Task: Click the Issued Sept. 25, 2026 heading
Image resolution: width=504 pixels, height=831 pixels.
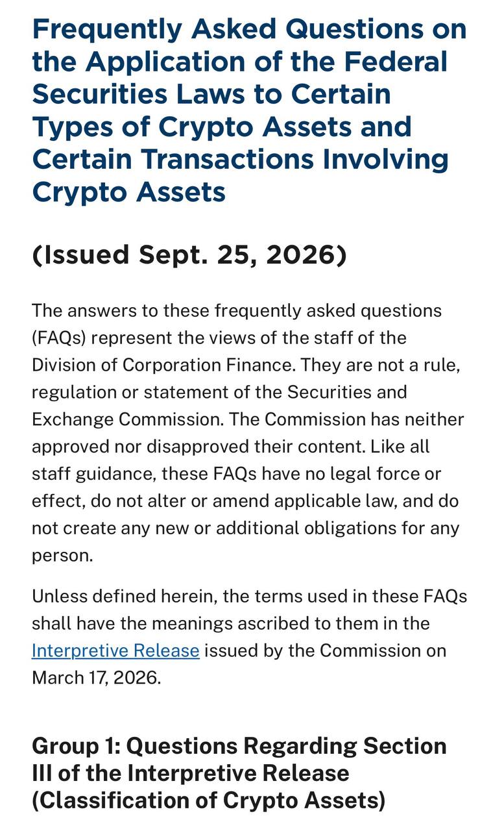Action: (x=189, y=254)
